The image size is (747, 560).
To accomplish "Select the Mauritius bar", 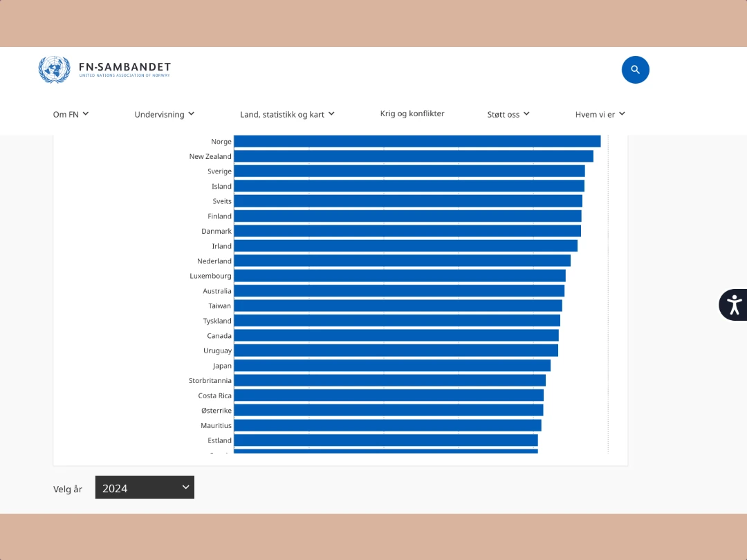I will coord(387,425).
